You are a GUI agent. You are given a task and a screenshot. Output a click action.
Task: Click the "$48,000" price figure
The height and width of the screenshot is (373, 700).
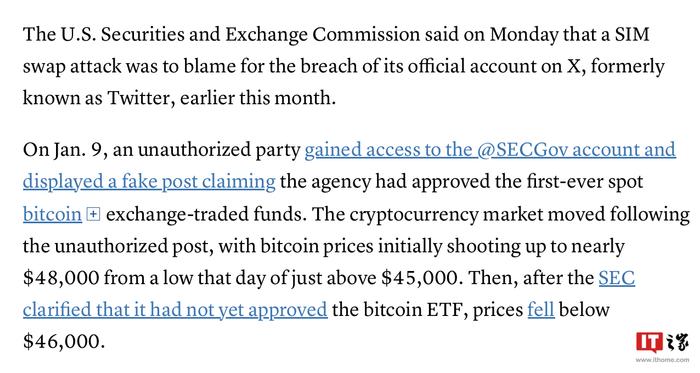tap(61, 278)
